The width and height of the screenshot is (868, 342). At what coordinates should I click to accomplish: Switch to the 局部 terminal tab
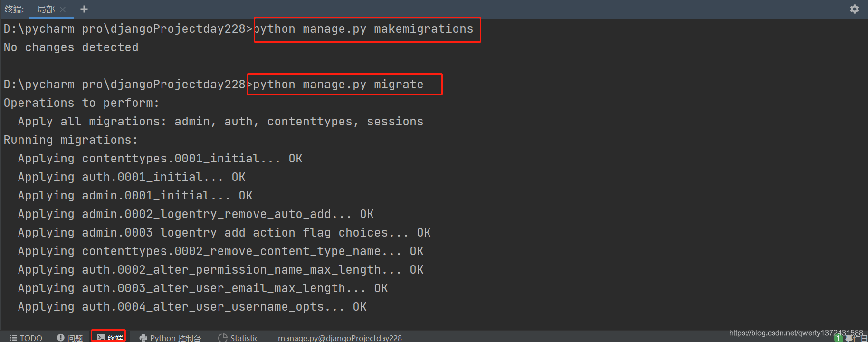coord(46,9)
